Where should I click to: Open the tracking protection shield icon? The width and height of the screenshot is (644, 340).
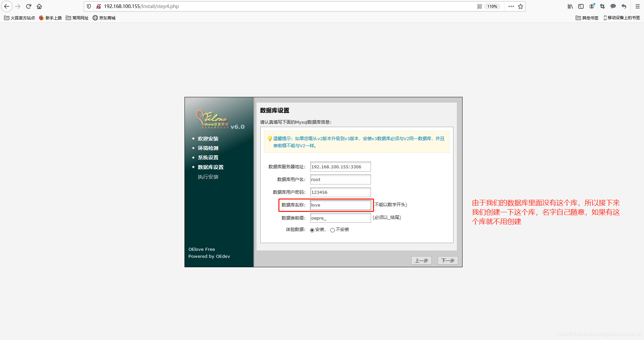pyautogui.click(x=89, y=6)
